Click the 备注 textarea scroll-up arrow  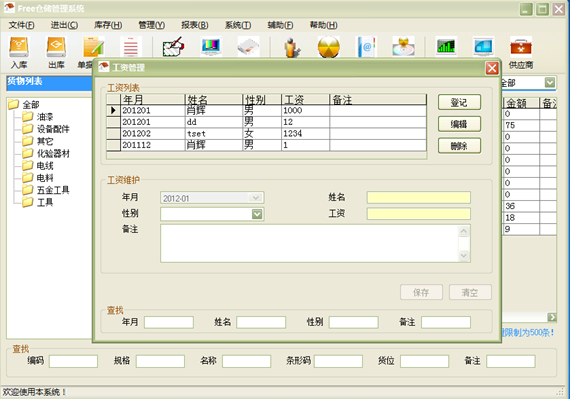tap(464, 231)
